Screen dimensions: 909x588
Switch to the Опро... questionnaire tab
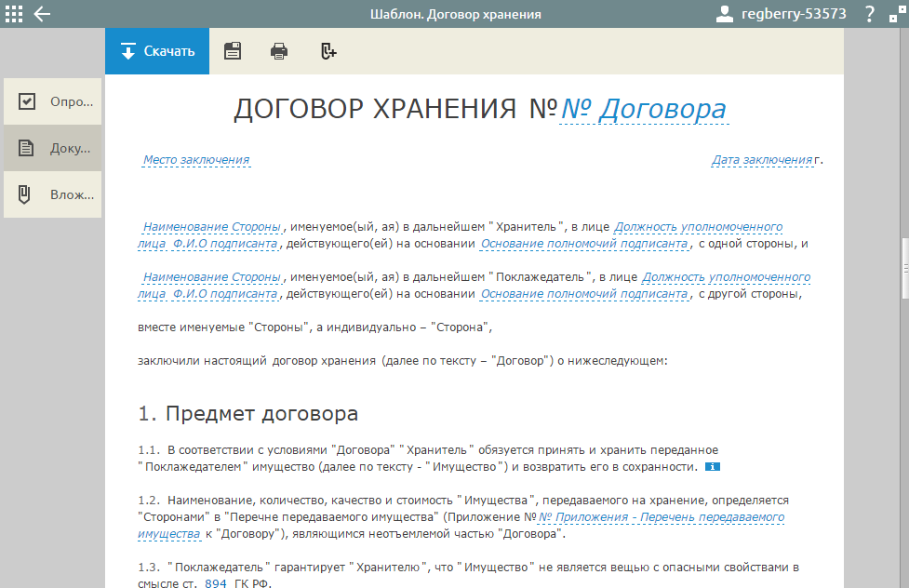point(53,101)
